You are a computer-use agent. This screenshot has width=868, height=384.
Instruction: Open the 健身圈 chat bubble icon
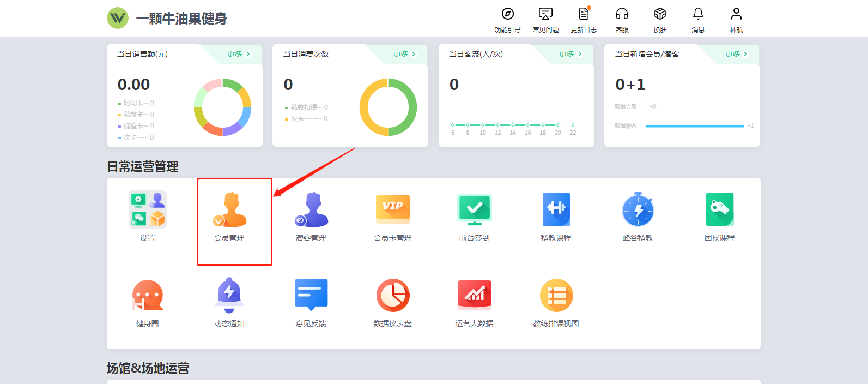[x=148, y=296]
